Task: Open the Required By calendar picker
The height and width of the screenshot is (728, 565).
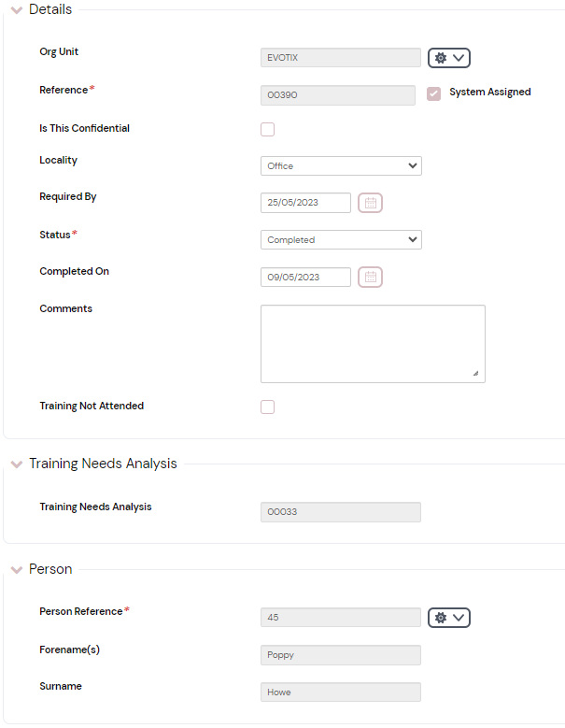Action: pos(371,203)
